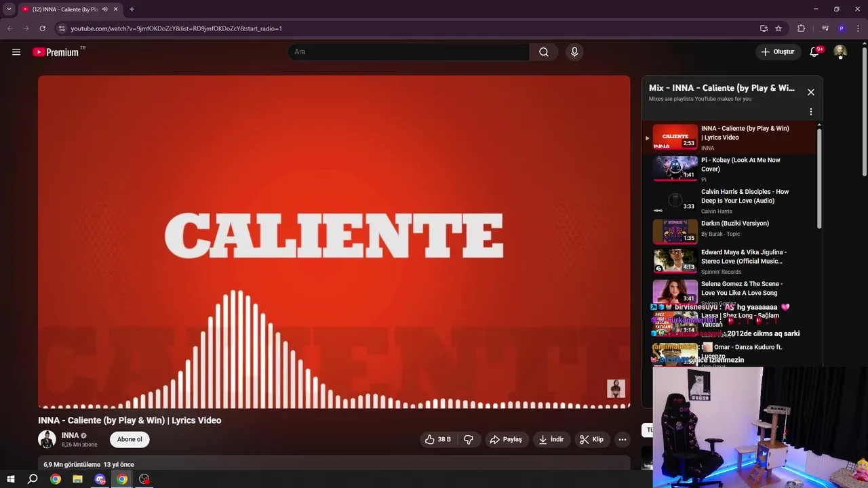Select the INNA - Caliente browser tab
Screen dimensions: 868x488
(69, 9)
